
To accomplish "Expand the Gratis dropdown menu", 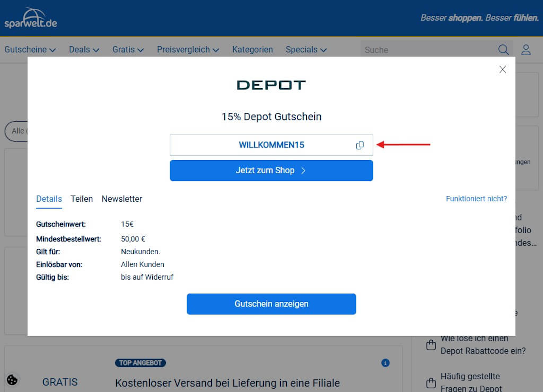I will point(128,50).
